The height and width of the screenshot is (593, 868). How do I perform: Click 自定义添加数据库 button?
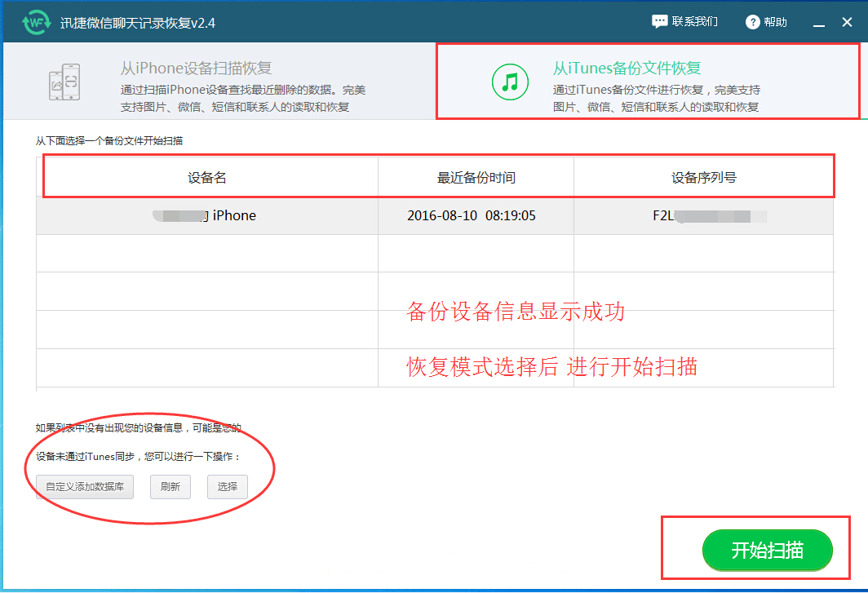point(85,487)
